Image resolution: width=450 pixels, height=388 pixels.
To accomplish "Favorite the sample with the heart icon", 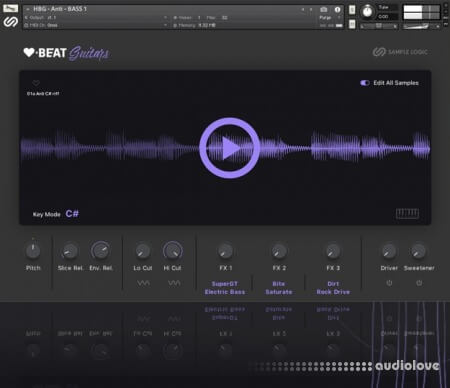I will click(x=36, y=83).
